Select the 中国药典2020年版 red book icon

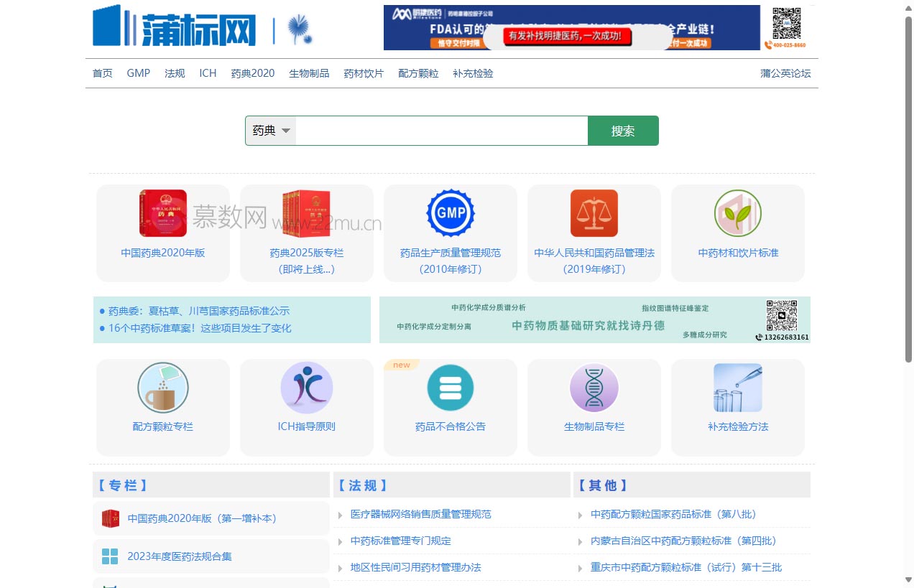coord(162,213)
